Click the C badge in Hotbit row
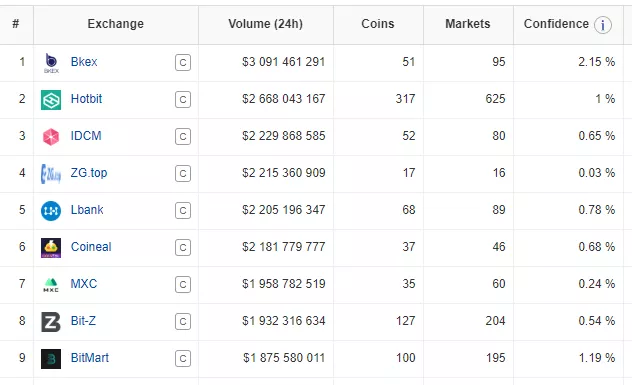 click(x=183, y=100)
